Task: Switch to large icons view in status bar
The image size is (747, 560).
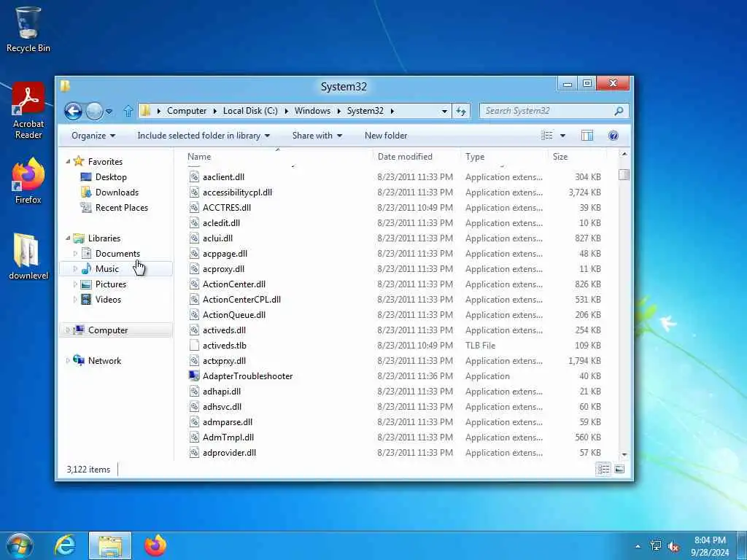Action: (619, 470)
